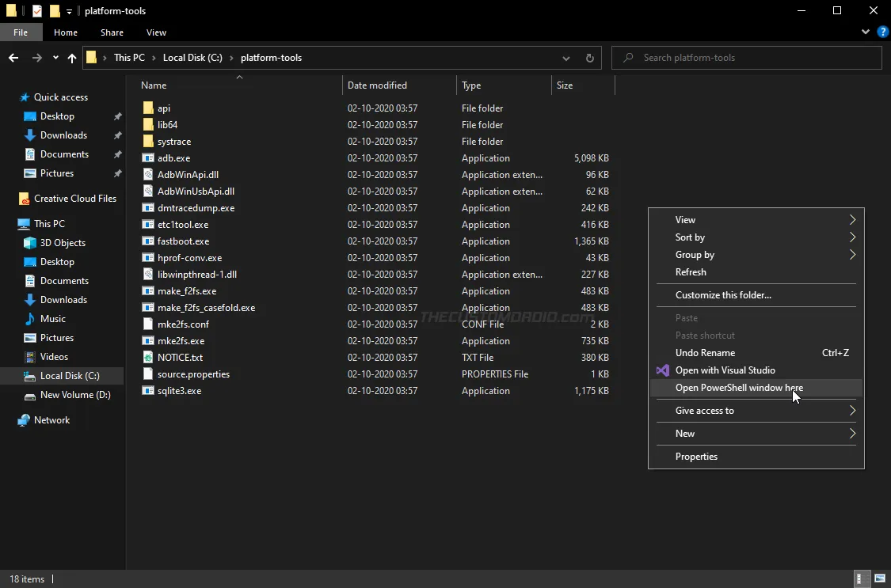Switch to the View ribbon tab

point(156,32)
